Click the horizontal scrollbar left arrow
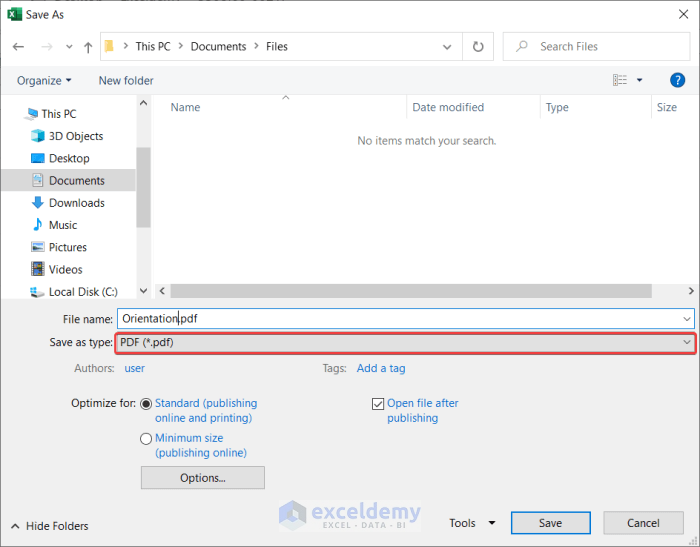Viewport: 700px width, 547px height. 162,291
